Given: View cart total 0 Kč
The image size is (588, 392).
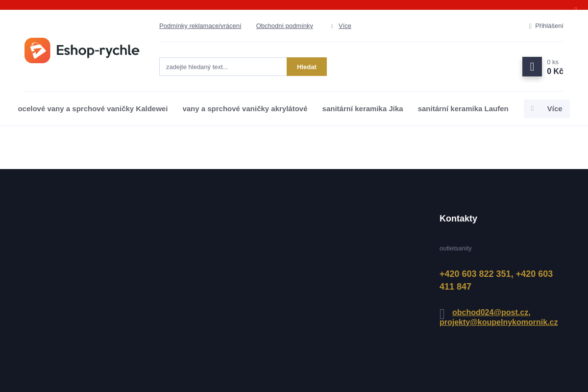Looking at the screenshot, I should pos(555,72).
